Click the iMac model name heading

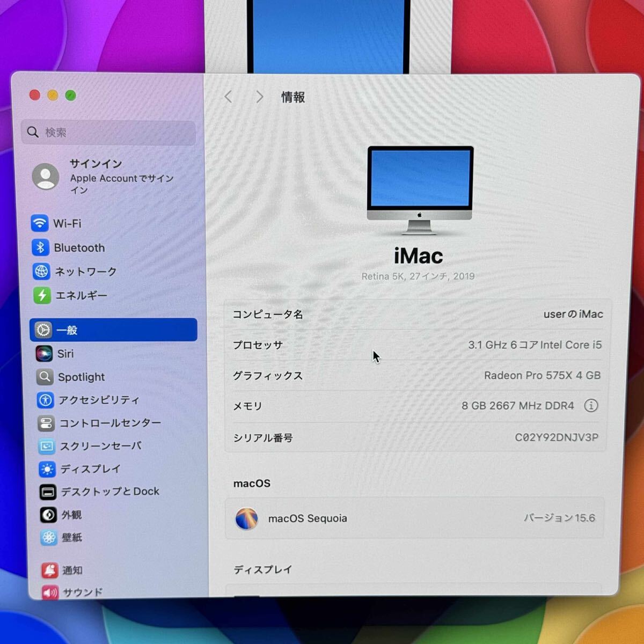419,256
